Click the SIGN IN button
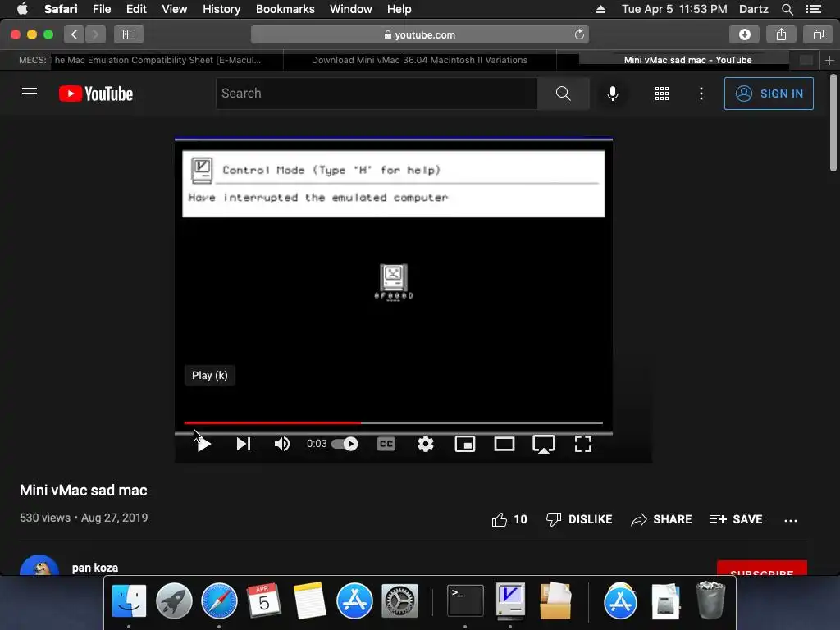This screenshot has width=840, height=630. click(769, 94)
